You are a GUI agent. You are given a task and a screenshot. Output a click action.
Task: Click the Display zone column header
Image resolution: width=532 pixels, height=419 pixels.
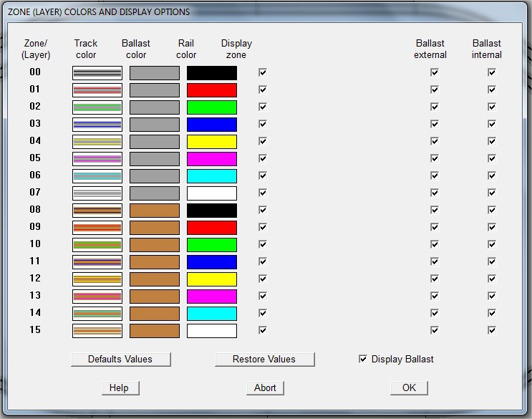coord(236,49)
